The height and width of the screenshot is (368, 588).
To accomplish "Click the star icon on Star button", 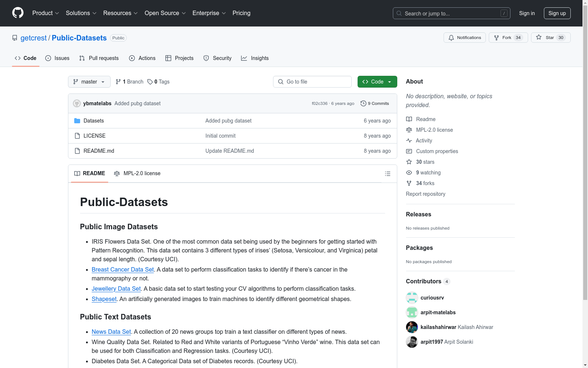I will click(x=539, y=37).
